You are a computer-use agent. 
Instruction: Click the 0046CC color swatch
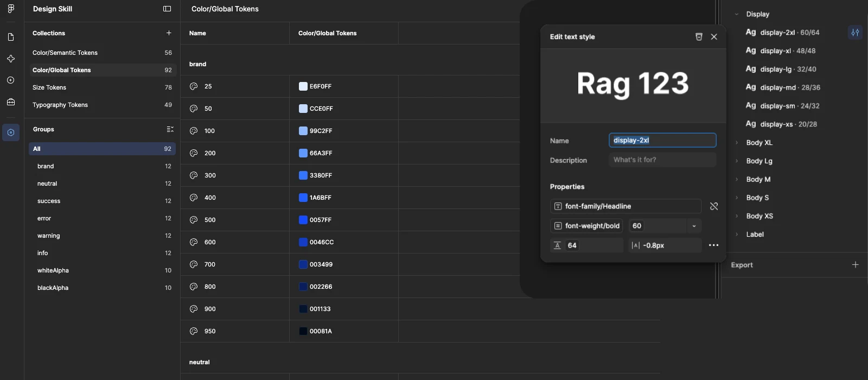coord(303,242)
